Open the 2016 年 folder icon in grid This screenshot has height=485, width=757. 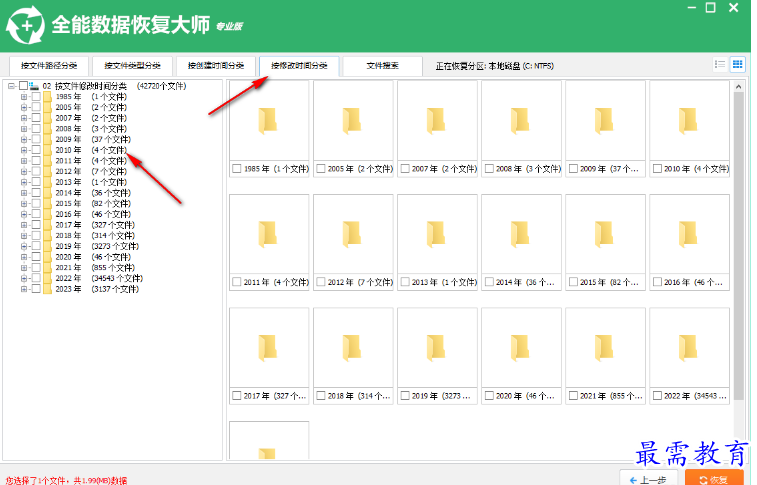(x=688, y=234)
